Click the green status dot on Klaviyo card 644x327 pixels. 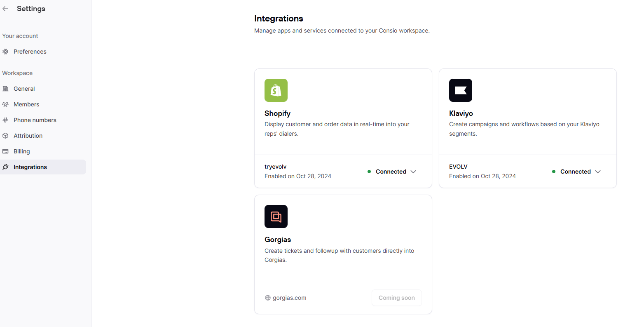[554, 172]
